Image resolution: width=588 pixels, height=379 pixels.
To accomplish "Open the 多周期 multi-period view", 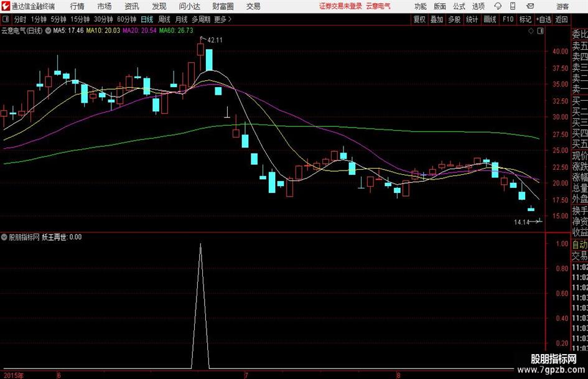I will 201,19.
